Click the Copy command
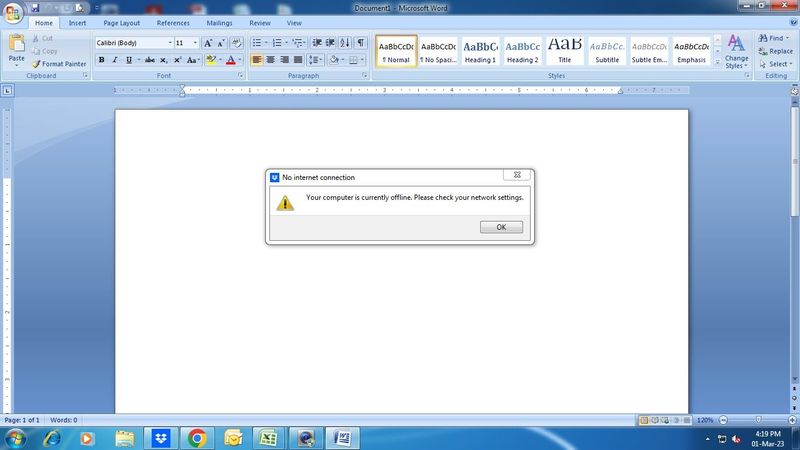The width and height of the screenshot is (800, 450). 44,51
